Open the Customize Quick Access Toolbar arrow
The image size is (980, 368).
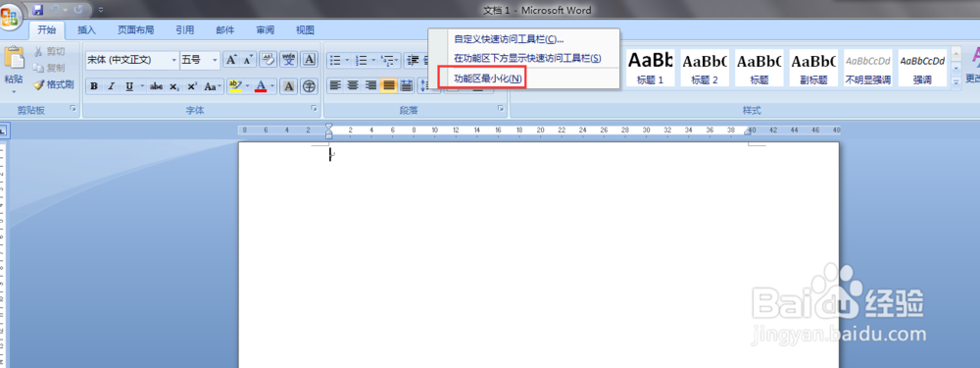pos(101,10)
